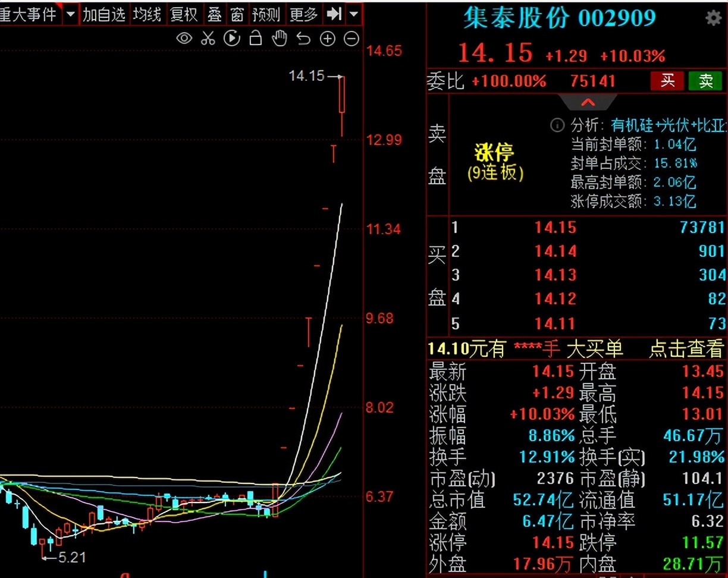Image resolution: width=728 pixels, height=578 pixels.
Task: Select bid level 4 price 14.12
Action: [555, 299]
